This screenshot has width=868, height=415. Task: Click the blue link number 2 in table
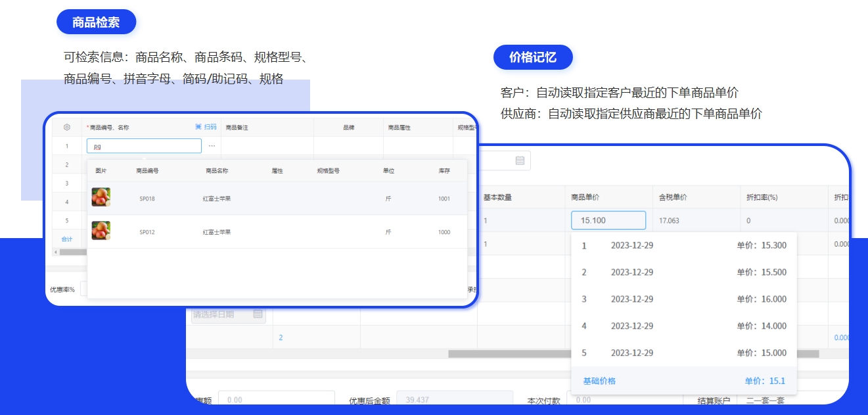pos(281,337)
